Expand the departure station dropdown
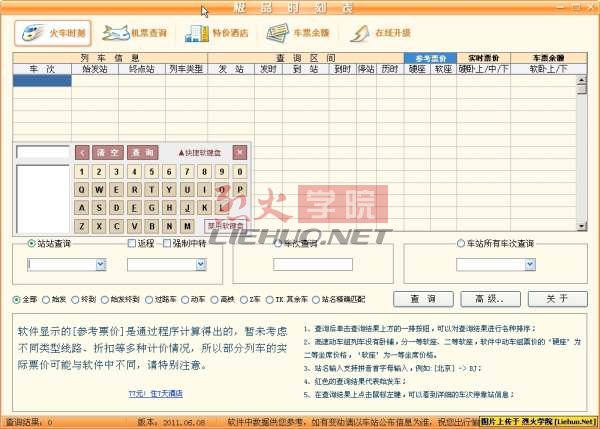 click(x=101, y=265)
